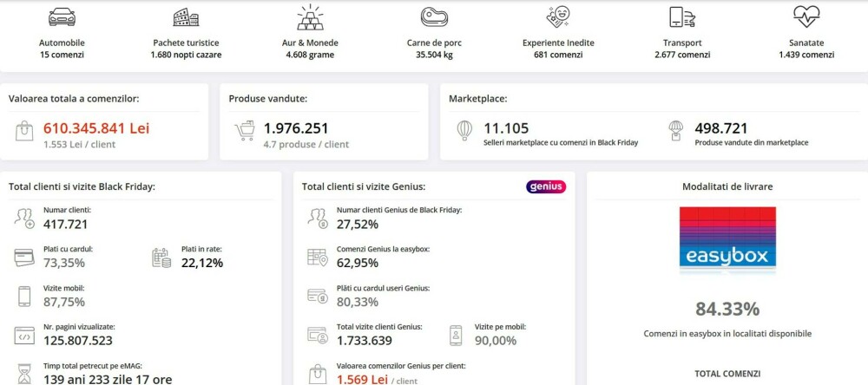Image resolution: width=868 pixels, height=385 pixels.
Task: Click the shopping bag total value icon
Action: pyautogui.click(x=24, y=132)
